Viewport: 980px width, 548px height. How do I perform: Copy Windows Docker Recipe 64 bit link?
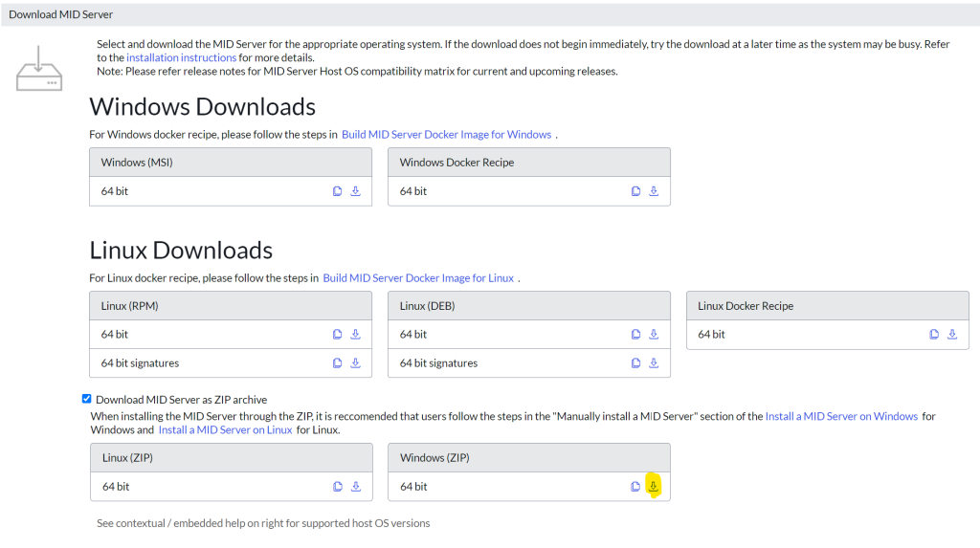(x=635, y=191)
